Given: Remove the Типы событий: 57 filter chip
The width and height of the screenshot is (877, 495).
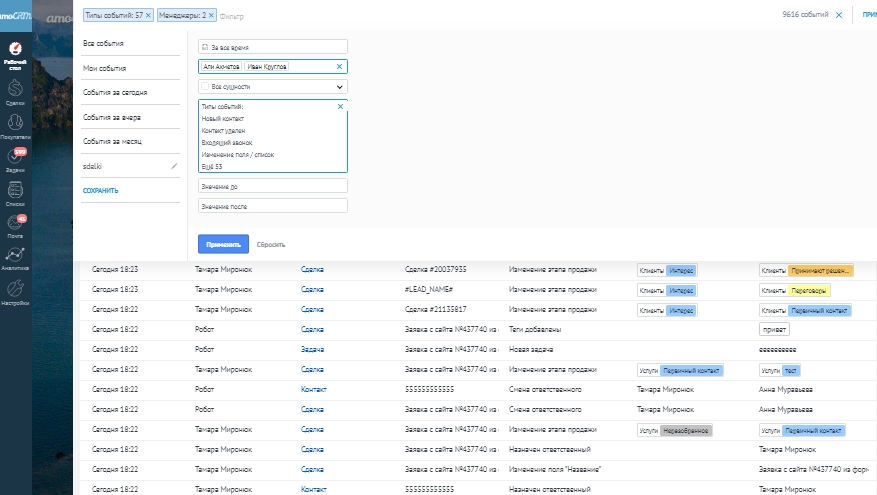Looking at the screenshot, I should pyautogui.click(x=149, y=15).
